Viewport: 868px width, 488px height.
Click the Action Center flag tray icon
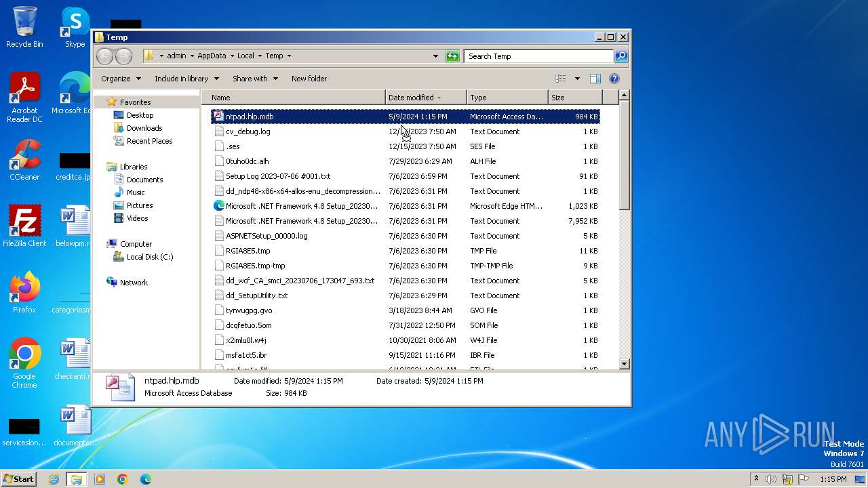tap(804, 479)
